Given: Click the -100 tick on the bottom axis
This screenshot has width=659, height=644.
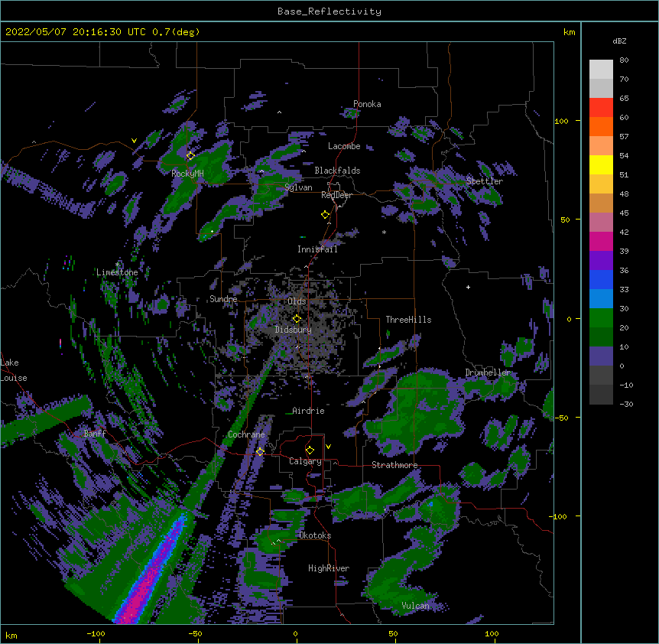Looking at the screenshot, I should tap(96, 633).
